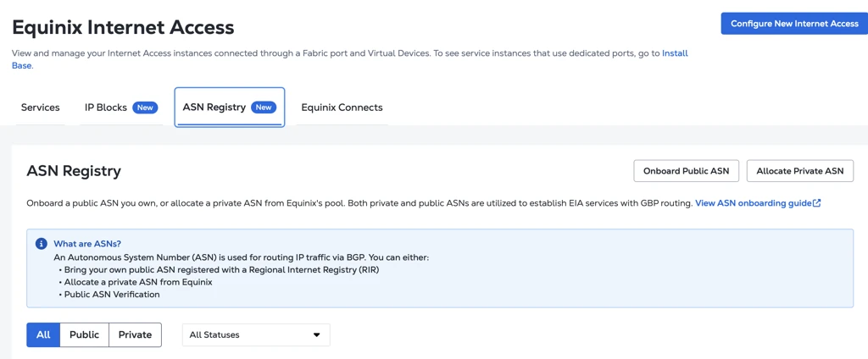Go to Equinix Connects tab
This screenshot has height=359, width=868.
(x=342, y=108)
